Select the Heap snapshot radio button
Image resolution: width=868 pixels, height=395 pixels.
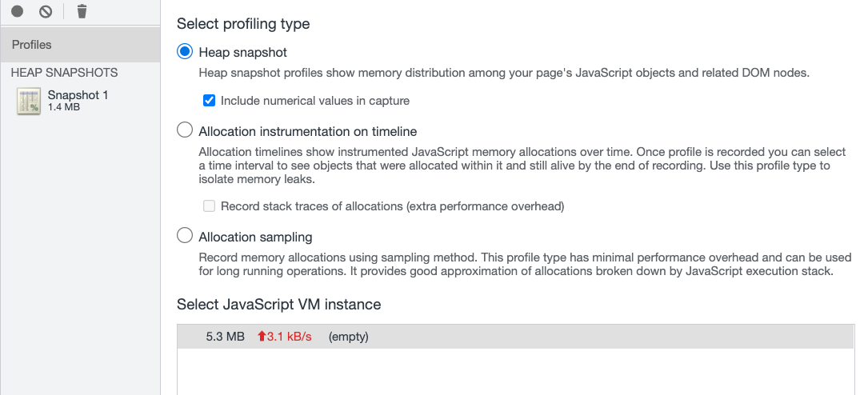tap(185, 52)
